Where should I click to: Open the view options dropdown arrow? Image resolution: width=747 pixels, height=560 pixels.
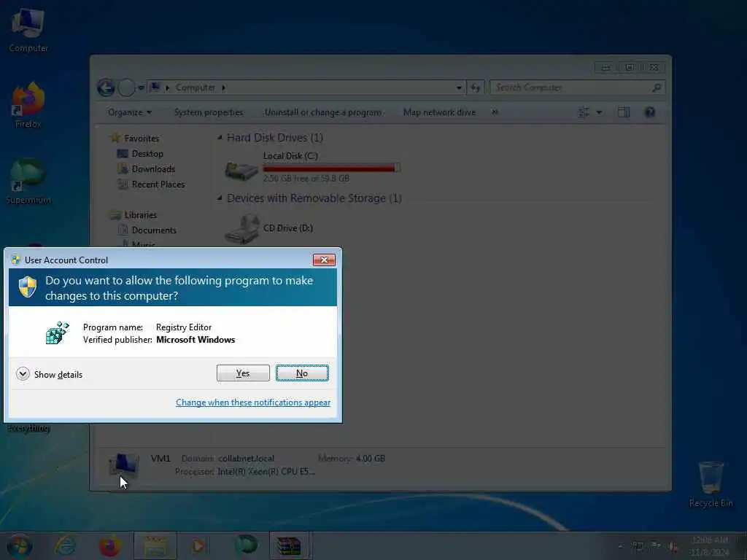coord(600,112)
